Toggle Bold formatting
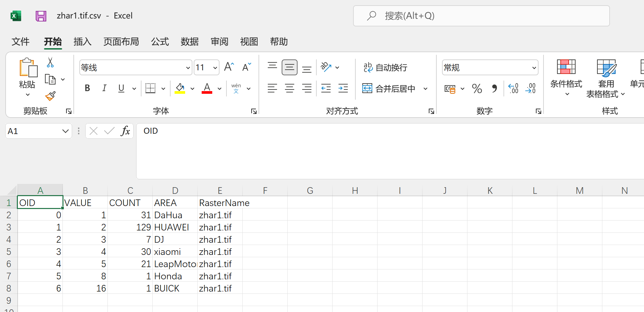The image size is (644, 312). (x=87, y=88)
